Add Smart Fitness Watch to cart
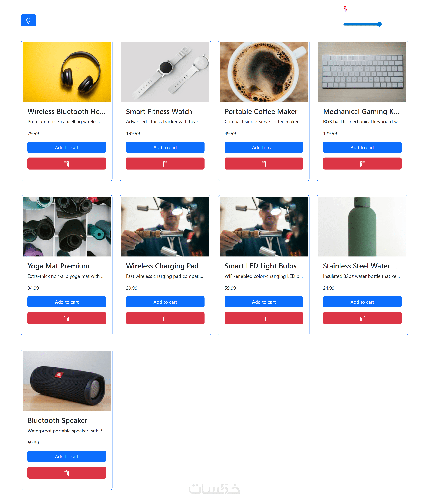Image resolution: width=429 pixels, height=504 pixels. (x=165, y=147)
